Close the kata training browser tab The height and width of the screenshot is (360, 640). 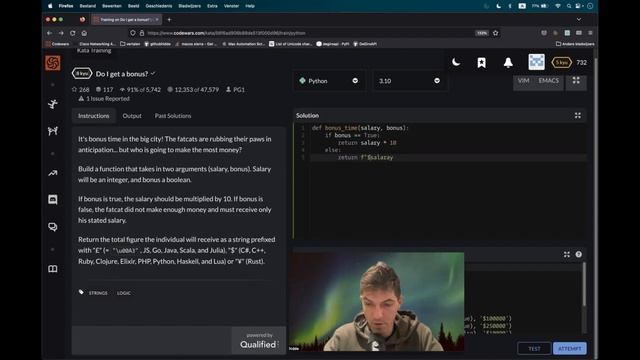(157, 20)
